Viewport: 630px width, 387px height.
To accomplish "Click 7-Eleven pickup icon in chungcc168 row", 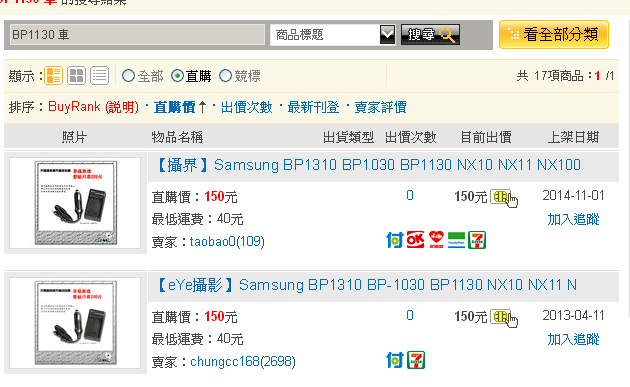I will tap(416, 360).
